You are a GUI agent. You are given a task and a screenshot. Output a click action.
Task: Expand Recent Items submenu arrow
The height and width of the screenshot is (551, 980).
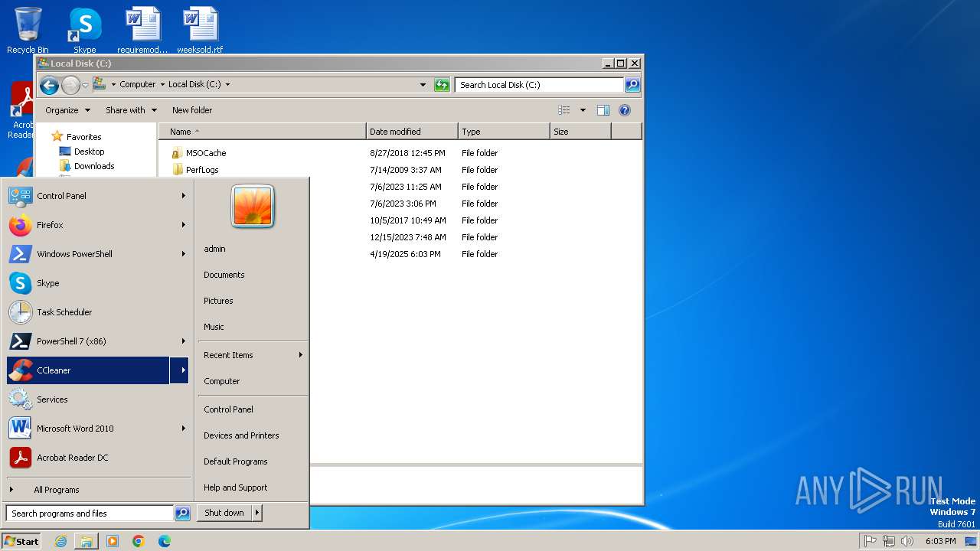pos(301,355)
